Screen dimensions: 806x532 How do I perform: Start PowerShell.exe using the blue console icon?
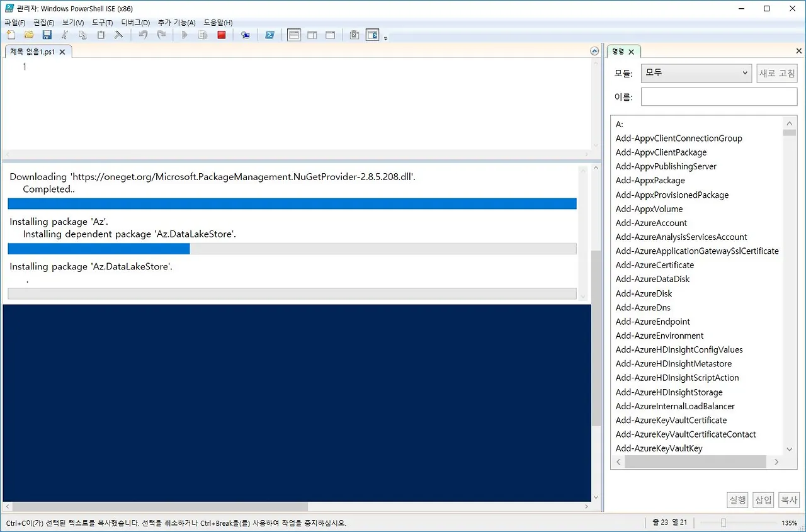point(270,35)
